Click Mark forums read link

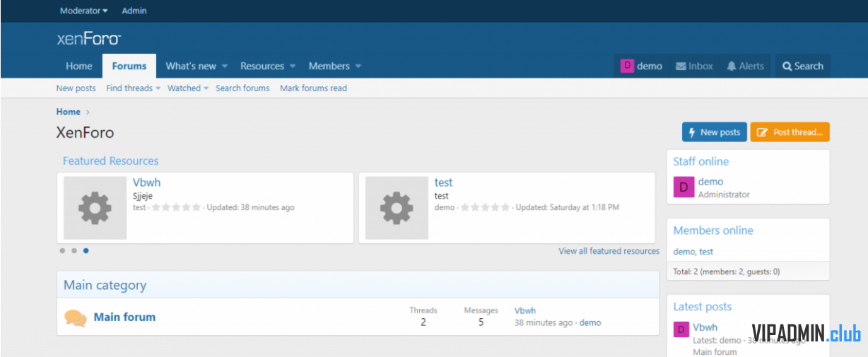313,88
